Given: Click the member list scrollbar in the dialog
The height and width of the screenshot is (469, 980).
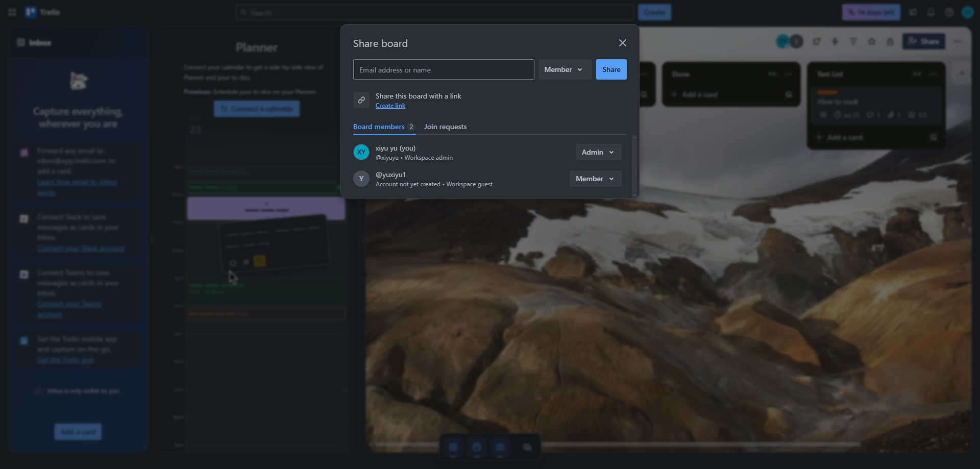Looking at the screenshot, I should tap(634, 166).
